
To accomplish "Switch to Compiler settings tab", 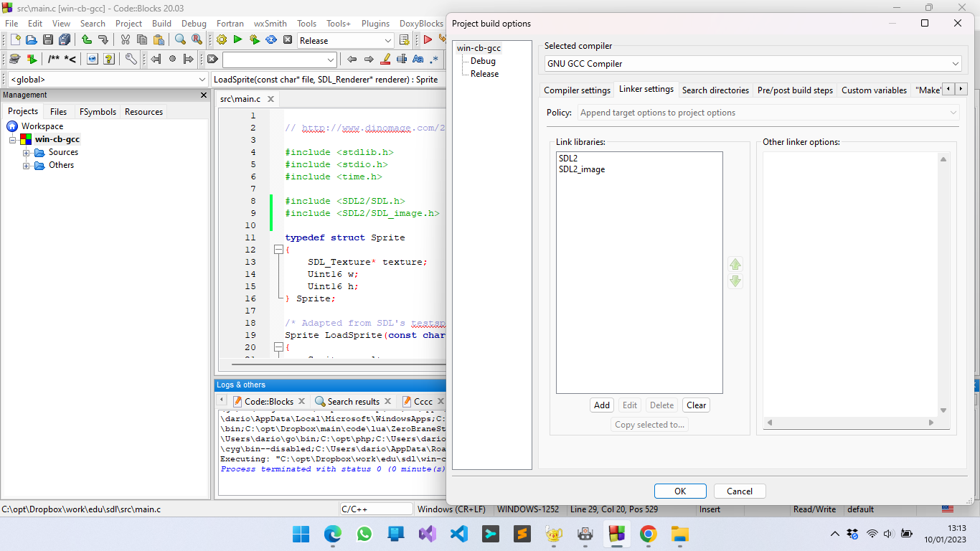I will pos(577,90).
